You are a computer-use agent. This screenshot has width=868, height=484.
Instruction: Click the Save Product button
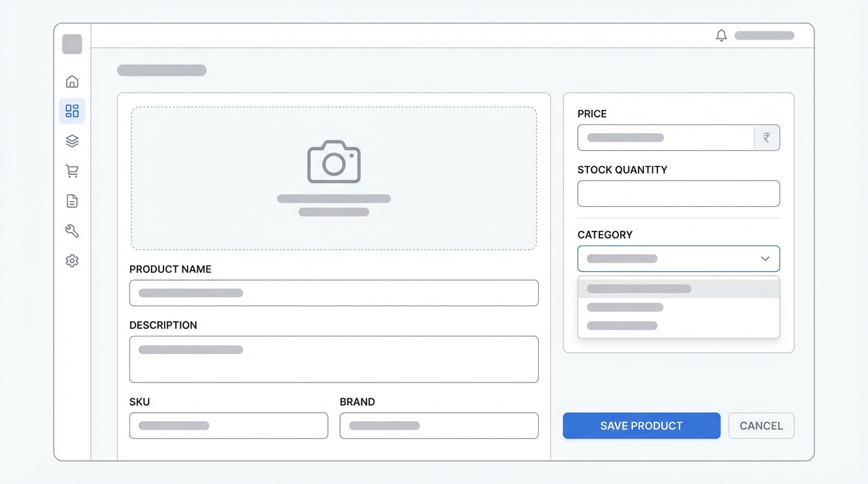(642, 426)
